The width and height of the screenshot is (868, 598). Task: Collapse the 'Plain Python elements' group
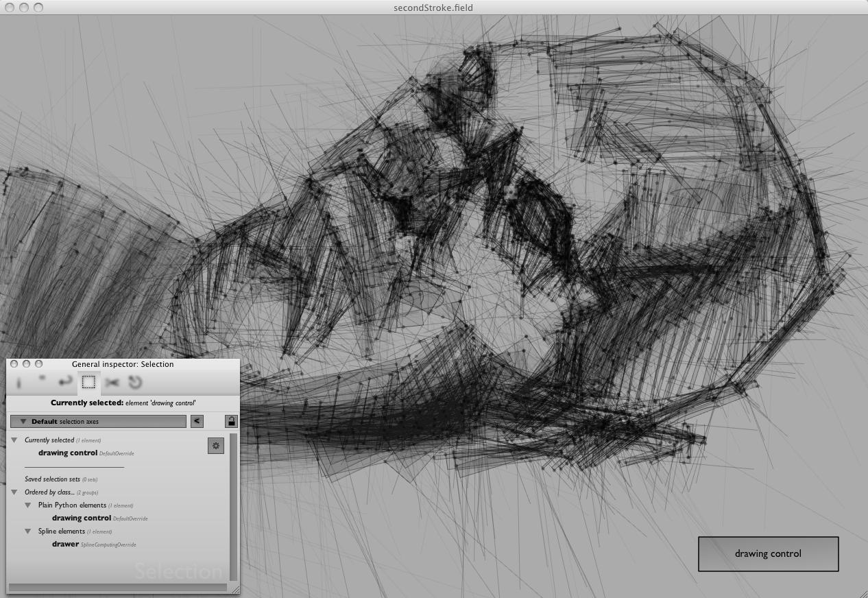click(28, 505)
